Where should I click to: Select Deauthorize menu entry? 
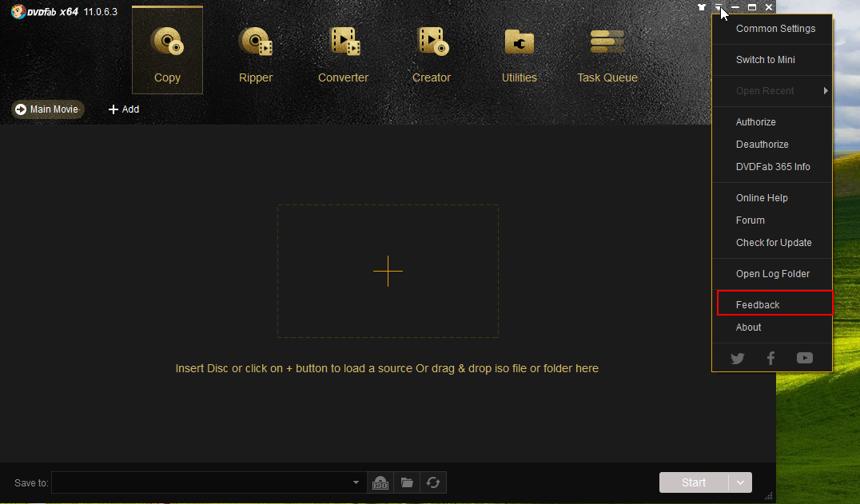(x=762, y=145)
